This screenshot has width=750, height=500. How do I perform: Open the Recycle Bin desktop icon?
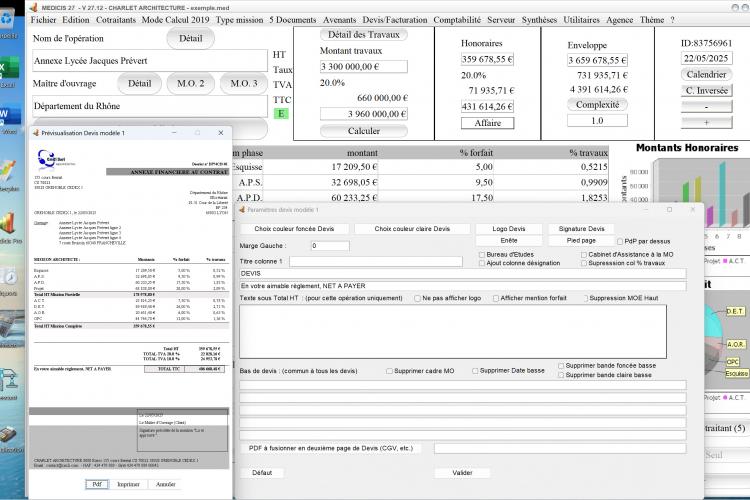pyautogui.click(x=8, y=19)
